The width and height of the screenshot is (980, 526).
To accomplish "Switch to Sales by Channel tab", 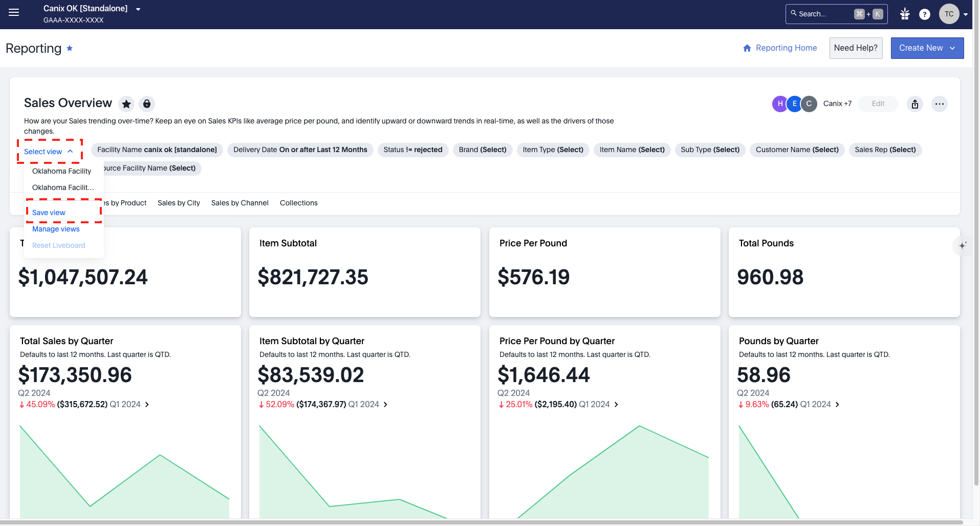I will point(240,203).
